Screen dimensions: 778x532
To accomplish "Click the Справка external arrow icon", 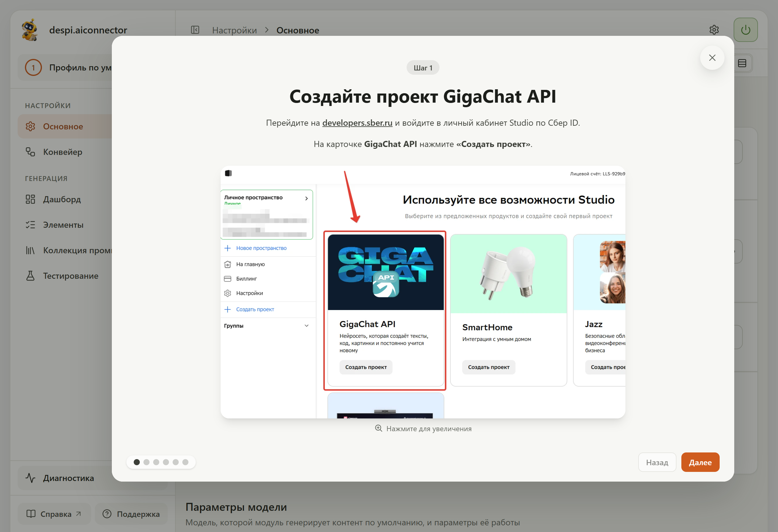I will click(x=78, y=513).
